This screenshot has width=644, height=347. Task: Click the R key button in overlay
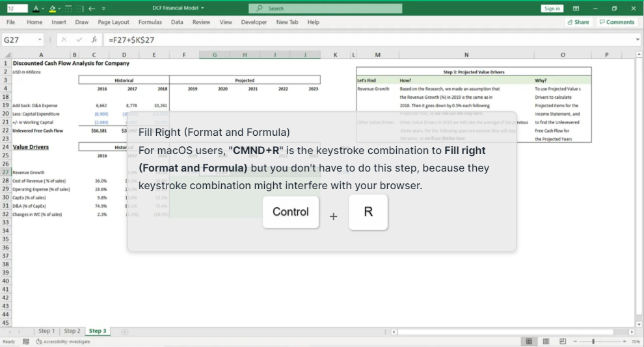tap(368, 212)
